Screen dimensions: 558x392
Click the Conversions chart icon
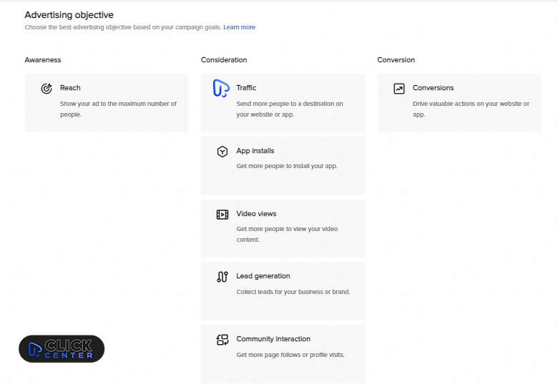[399, 89]
